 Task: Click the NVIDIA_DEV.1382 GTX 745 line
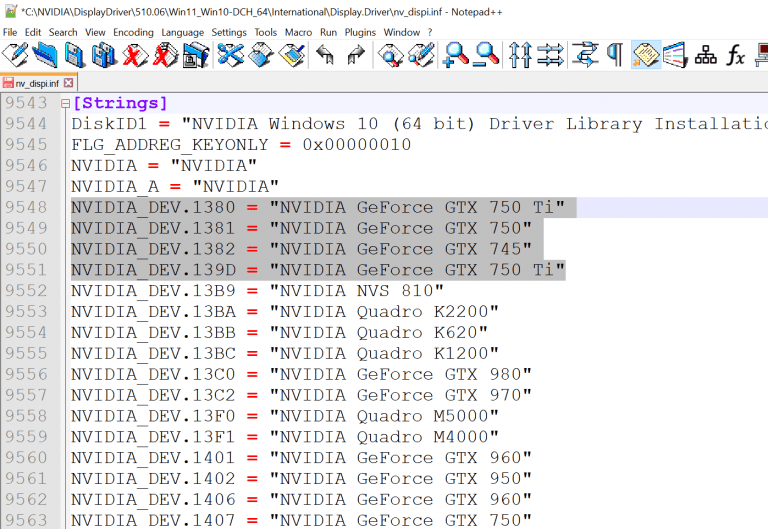coord(301,249)
